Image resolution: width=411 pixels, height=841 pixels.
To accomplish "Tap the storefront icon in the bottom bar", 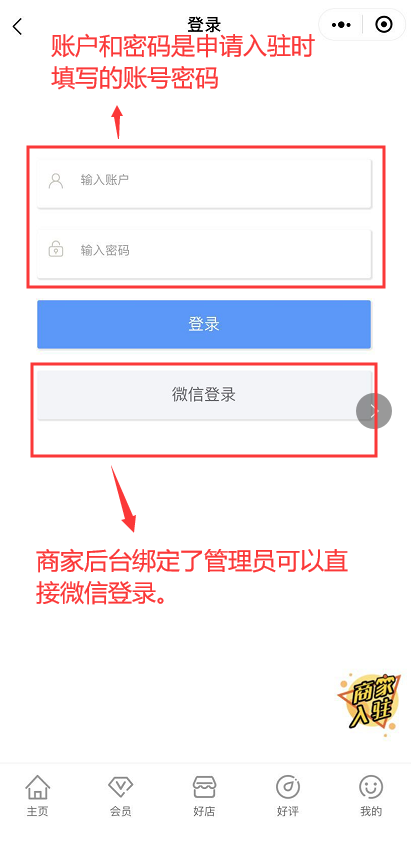I will pos(204,787).
